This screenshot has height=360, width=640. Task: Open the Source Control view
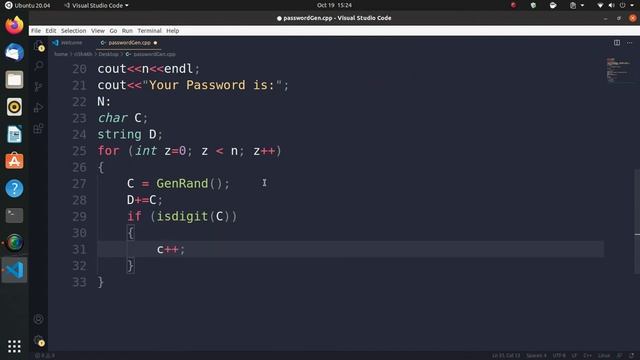tap(38, 87)
